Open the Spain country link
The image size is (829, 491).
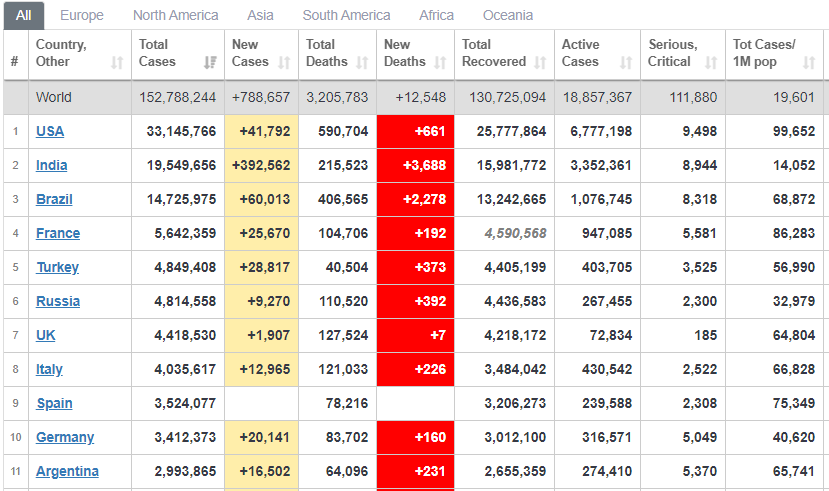tap(54, 403)
